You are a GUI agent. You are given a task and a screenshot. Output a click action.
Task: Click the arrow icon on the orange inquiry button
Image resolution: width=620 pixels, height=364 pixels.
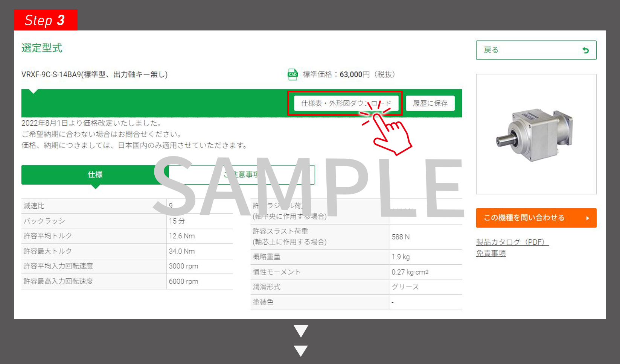[x=587, y=218]
